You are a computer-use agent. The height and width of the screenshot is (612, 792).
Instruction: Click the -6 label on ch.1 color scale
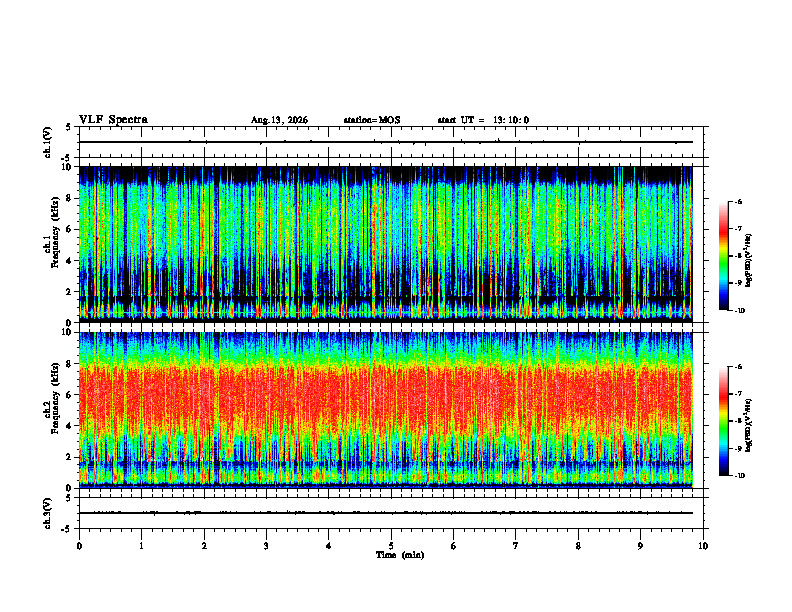(x=738, y=202)
